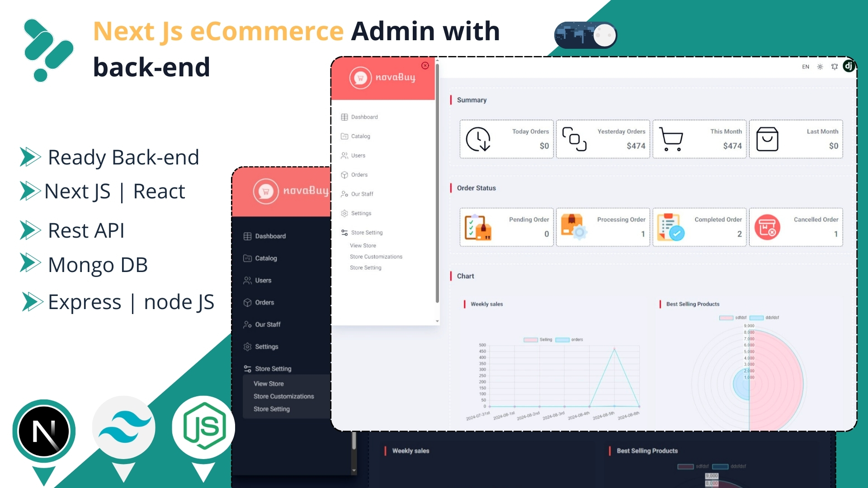868x488 pixels.
Task: Click the notification bell icon
Action: 835,67
